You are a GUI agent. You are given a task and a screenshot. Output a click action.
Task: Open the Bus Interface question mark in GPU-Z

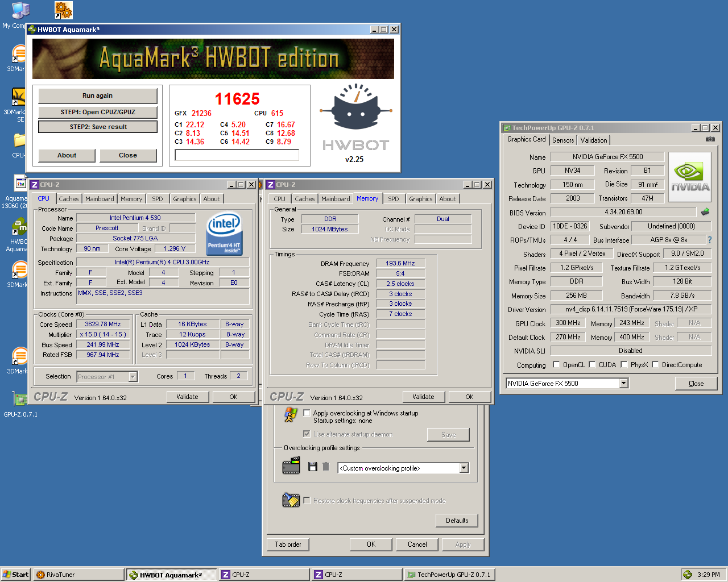click(710, 240)
